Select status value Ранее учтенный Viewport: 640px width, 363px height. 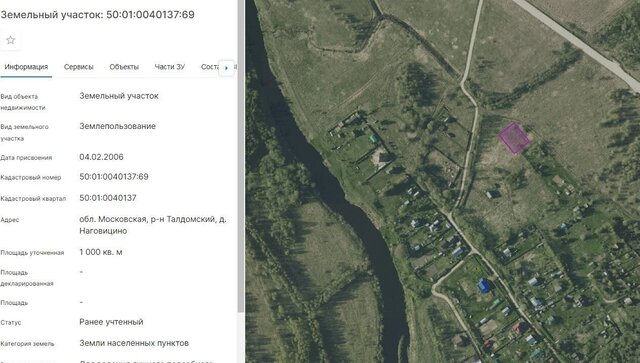tap(111, 322)
